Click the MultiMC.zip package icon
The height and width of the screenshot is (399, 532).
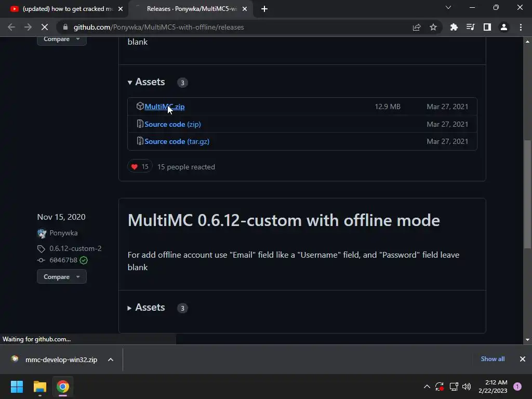(140, 106)
